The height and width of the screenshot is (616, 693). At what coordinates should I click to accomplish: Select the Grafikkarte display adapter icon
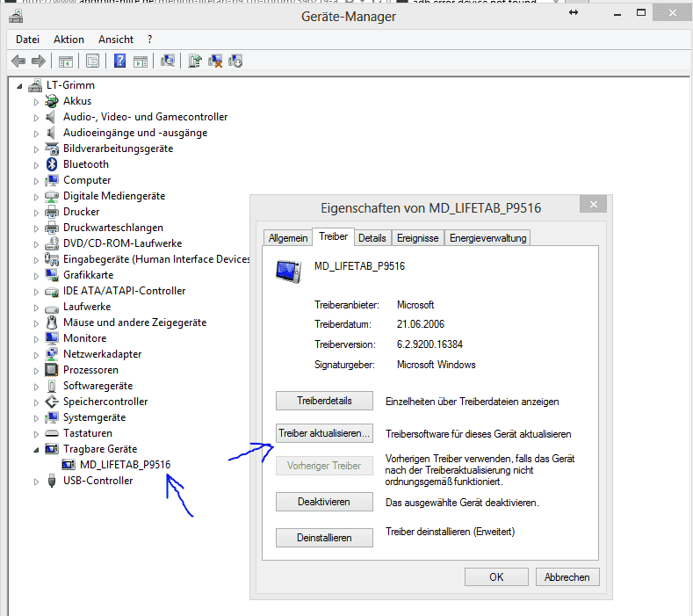[x=52, y=275]
